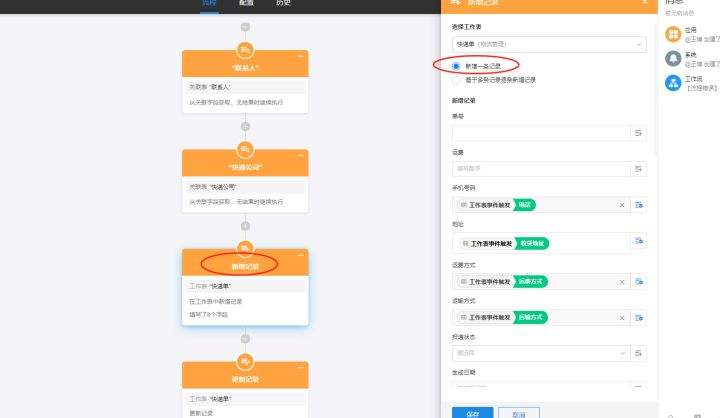
Task: Switch to the 配置 tab
Action: tap(246, 3)
